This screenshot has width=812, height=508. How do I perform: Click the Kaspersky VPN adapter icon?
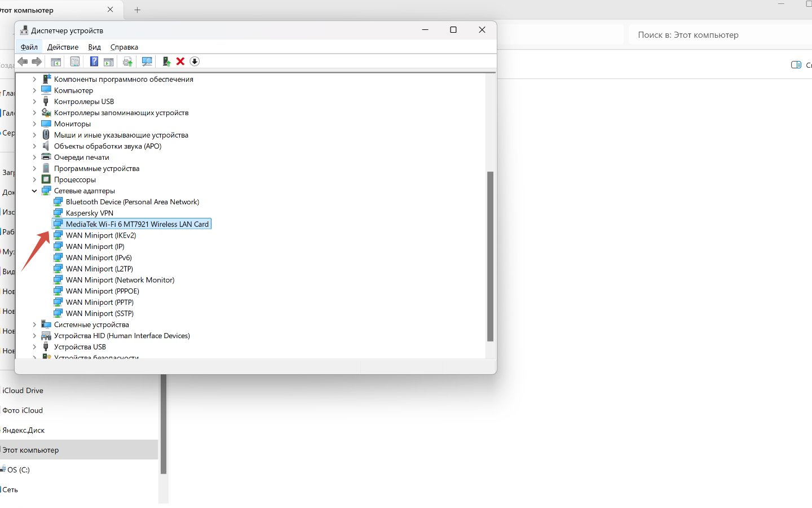point(58,213)
